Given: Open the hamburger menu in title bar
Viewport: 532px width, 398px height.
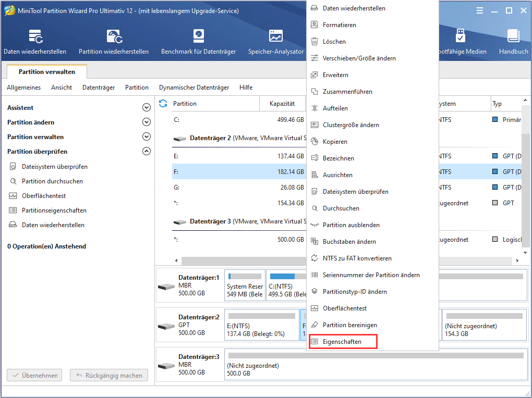Looking at the screenshot, I should pos(480,11).
